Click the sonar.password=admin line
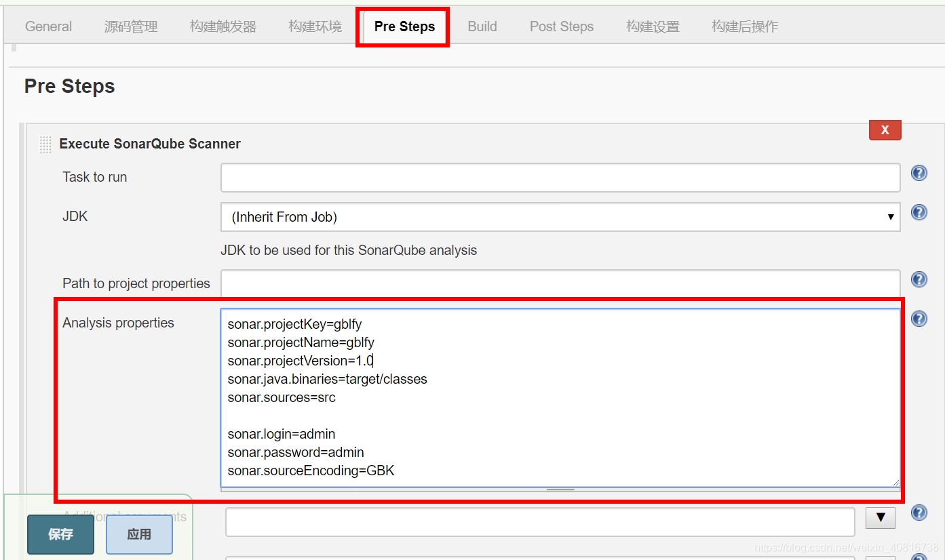This screenshot has width=945, height=560. (x=296, y=452)
